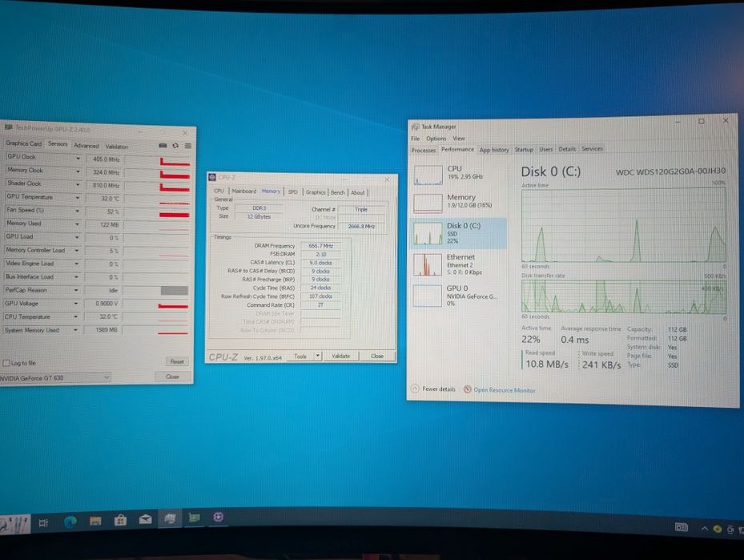Click the GPU-Z refresh icon

175,146
